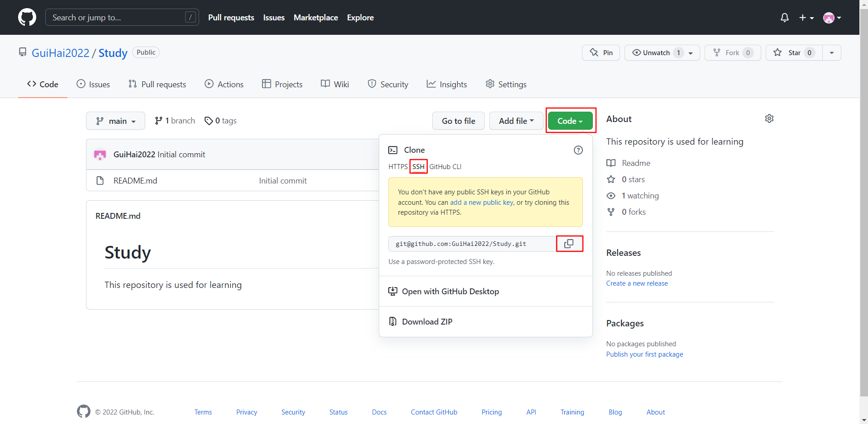The width and height of the screenshot is (868, 424).
Task: Switch to the Actions tab
Action: point(224,84)
